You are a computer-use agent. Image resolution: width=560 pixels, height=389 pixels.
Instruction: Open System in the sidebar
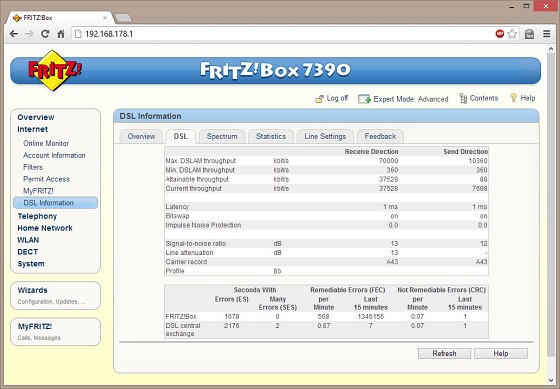pyautogui.click(x=31, y=264)
